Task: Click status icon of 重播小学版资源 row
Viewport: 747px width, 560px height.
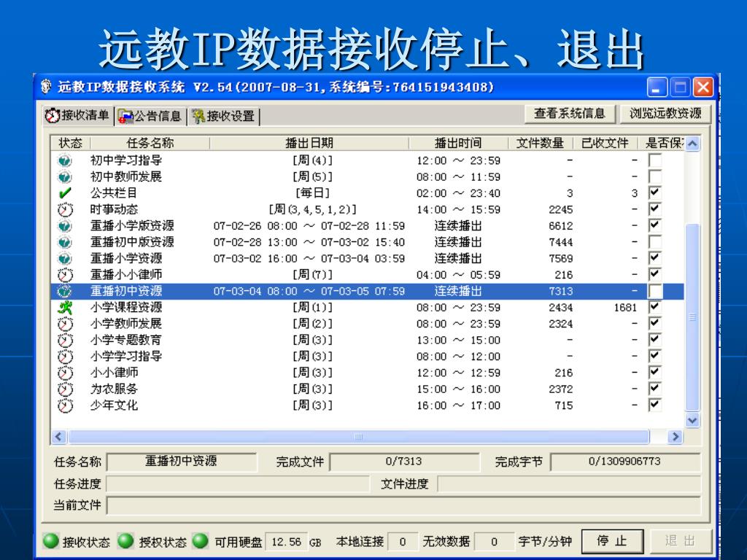Action: pyautogui.click(x=65, y=226)
